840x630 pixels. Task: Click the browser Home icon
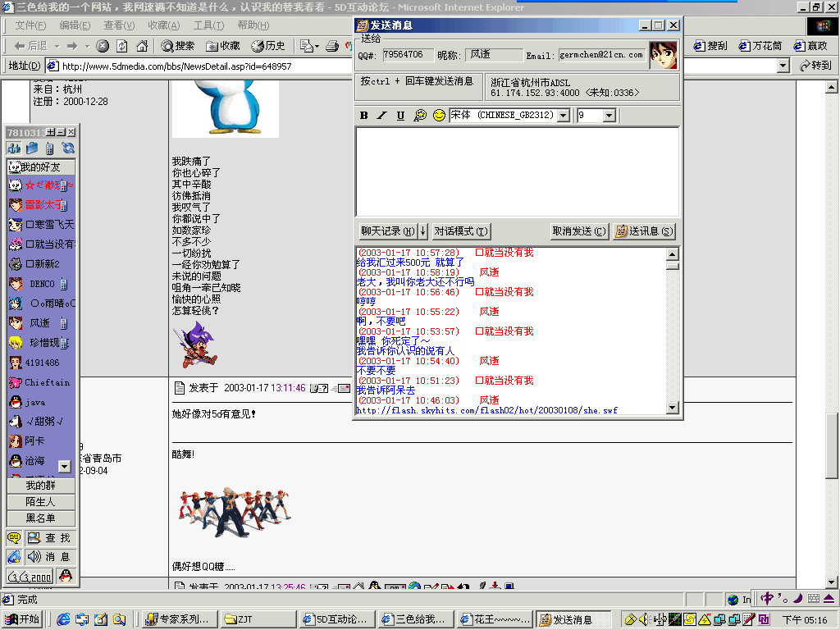tap(142, 46)
